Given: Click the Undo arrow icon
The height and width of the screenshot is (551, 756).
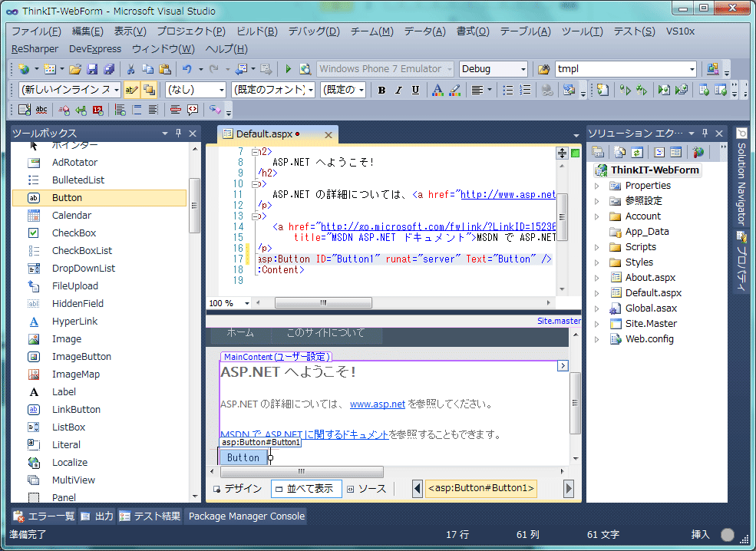Looking at the screenshot, I should click(187, 69).
